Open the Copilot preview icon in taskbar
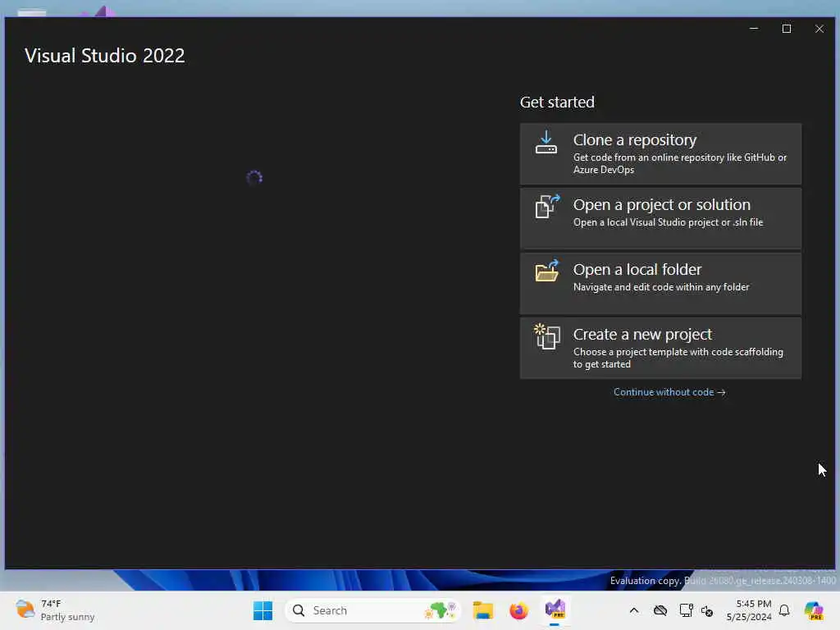Screen dimensions: 840x630 [813, 610]
